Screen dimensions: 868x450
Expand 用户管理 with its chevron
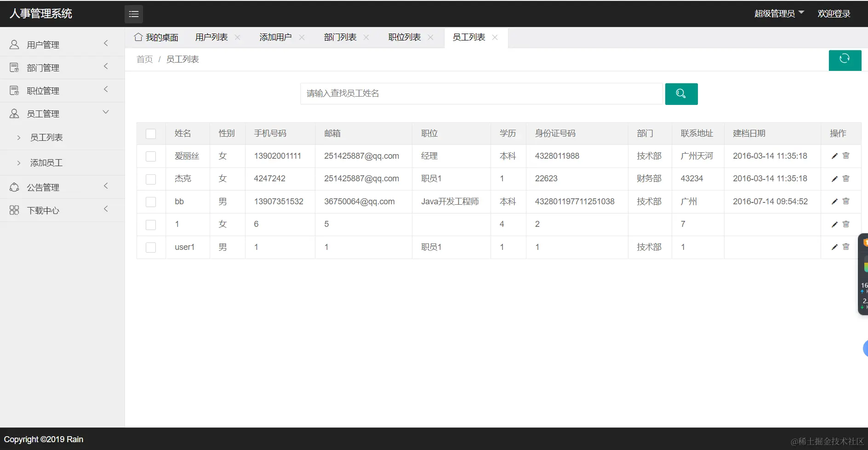pos(106,43)
